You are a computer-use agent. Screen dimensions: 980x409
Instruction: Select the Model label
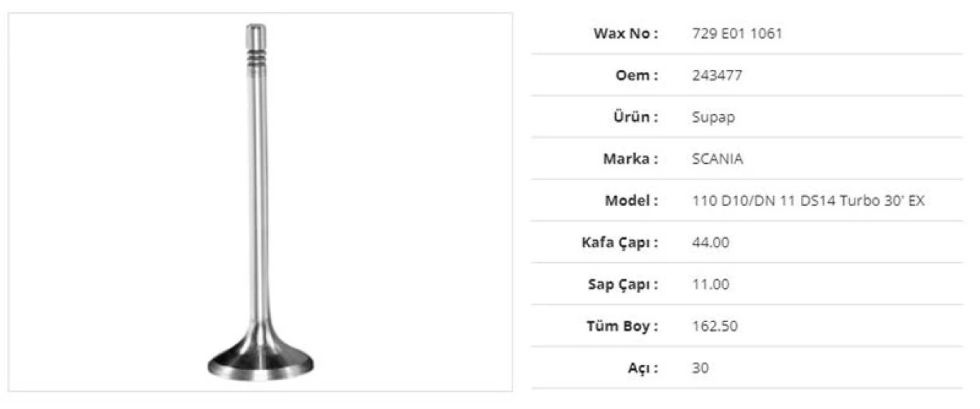pyautogui.click(x=631, y=201)
